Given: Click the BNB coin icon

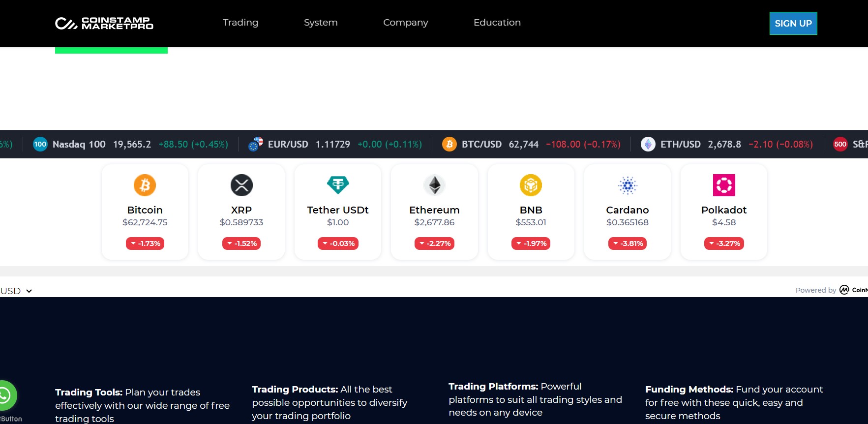Looking at the screenshot, I should [531, 185].
